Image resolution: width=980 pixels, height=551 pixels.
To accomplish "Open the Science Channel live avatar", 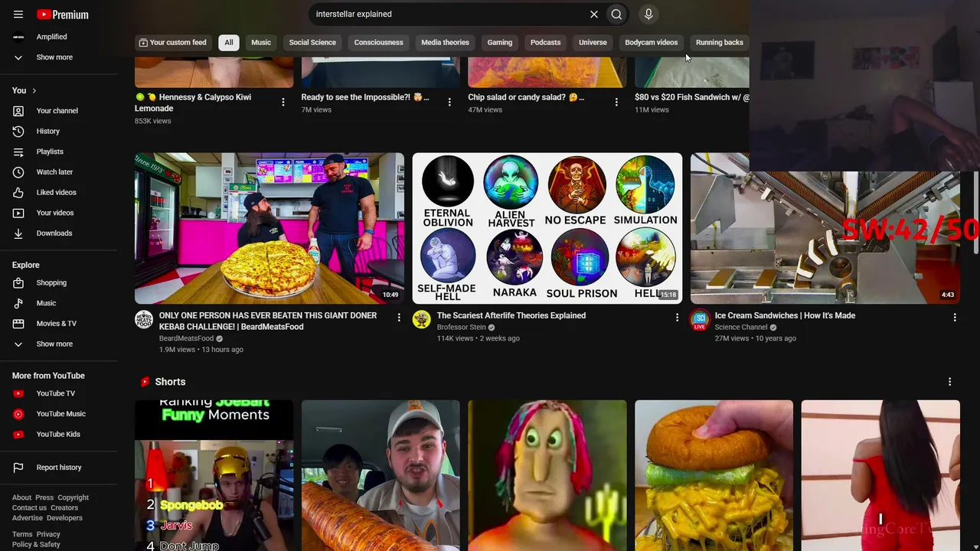I will (x=700, y=319).
